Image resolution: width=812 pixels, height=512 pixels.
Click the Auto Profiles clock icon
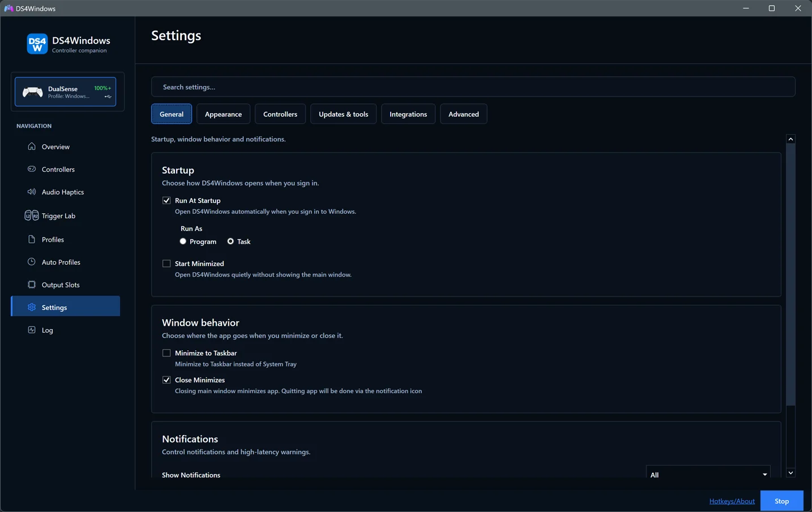32,262
